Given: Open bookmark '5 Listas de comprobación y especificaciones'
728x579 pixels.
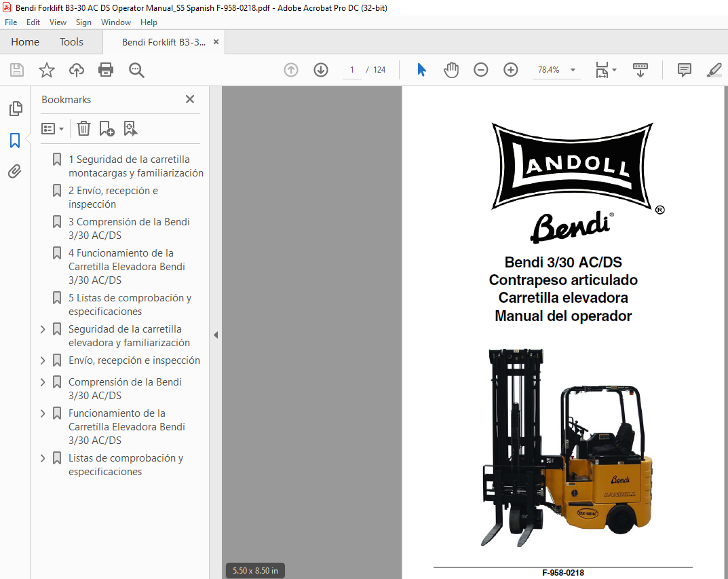Looking at the screenshot, I should (130, 305).
